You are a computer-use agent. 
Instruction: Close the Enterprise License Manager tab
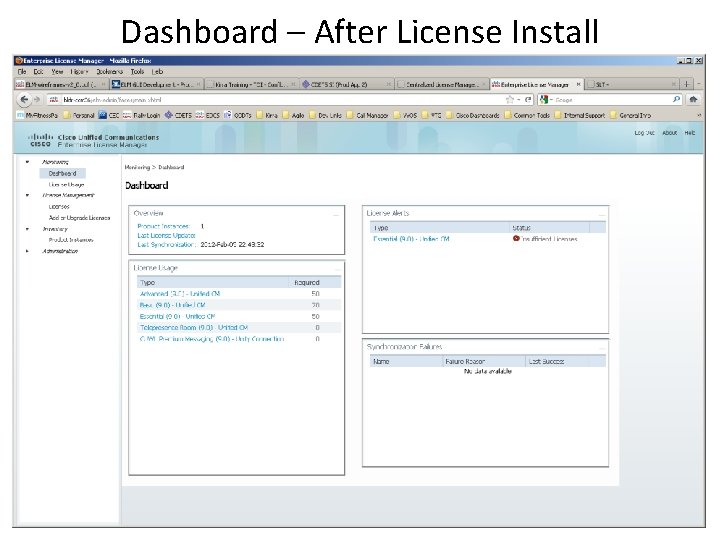pos(578,84)
